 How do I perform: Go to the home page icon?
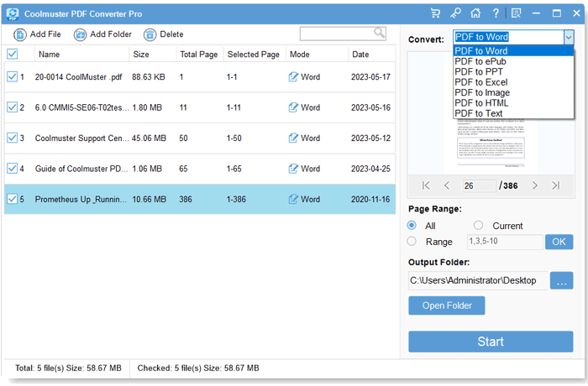(475, 13)
